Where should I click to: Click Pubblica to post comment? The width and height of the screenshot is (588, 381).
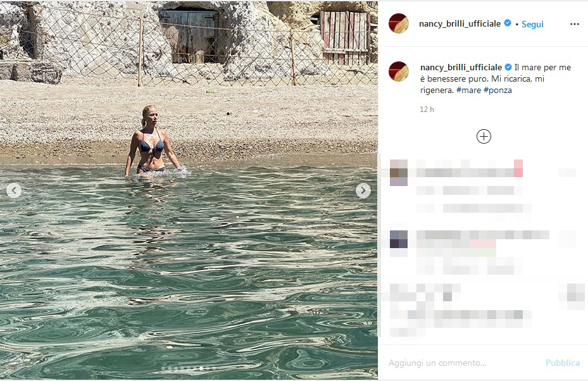click(x=563, y=363)
